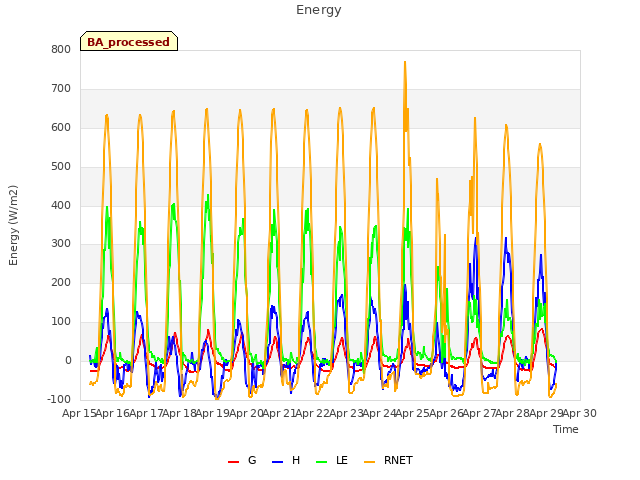Click the Time axis label
Image resolution: width=640 pixels, height=480 pixels.
click(x=566, y=429)
